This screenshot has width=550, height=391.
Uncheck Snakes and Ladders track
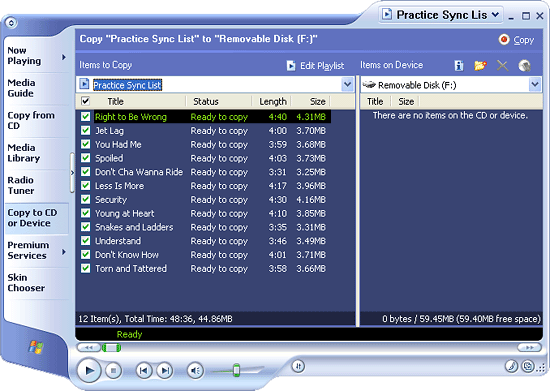(85, 227)
